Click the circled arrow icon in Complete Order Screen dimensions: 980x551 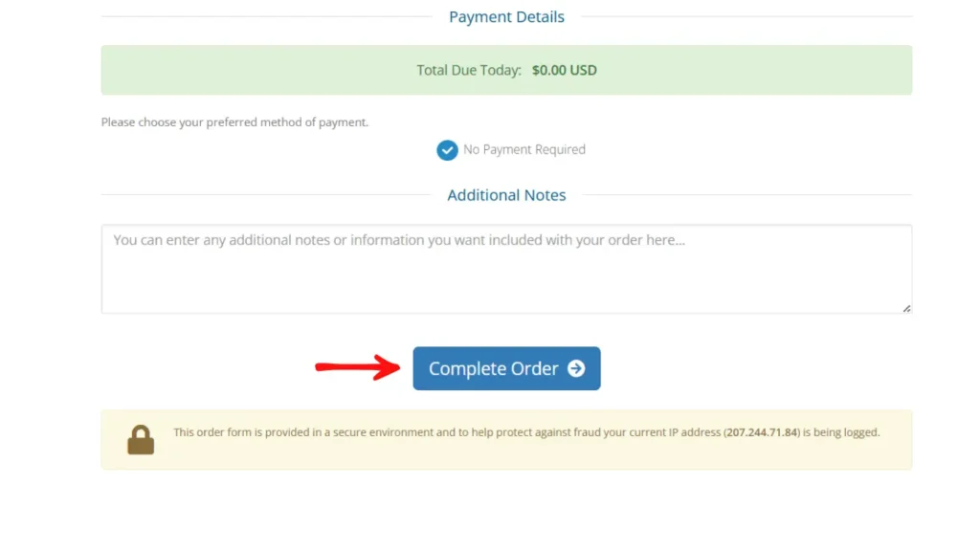point(576,368)
